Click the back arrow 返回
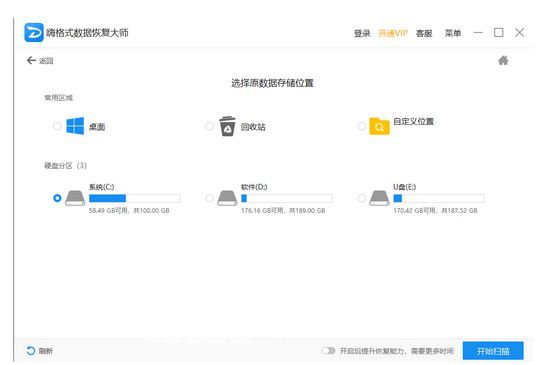Viewport: 542px width, 365px height. click(x=31, y=60)
